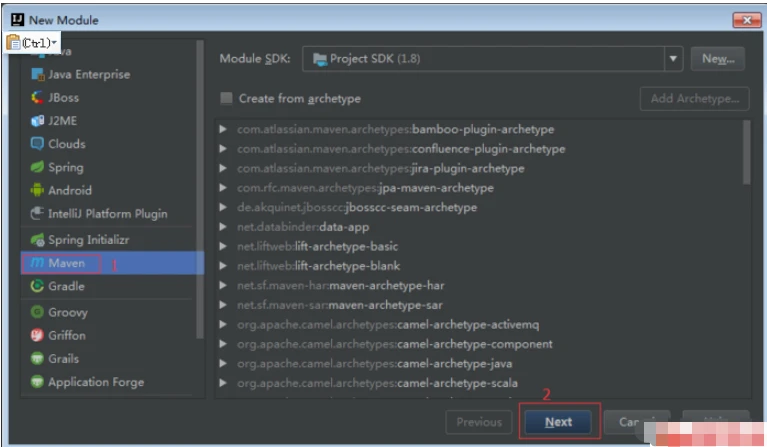767x447 pixels.
Task: Choose the Gradle icon
Action: 38,287
